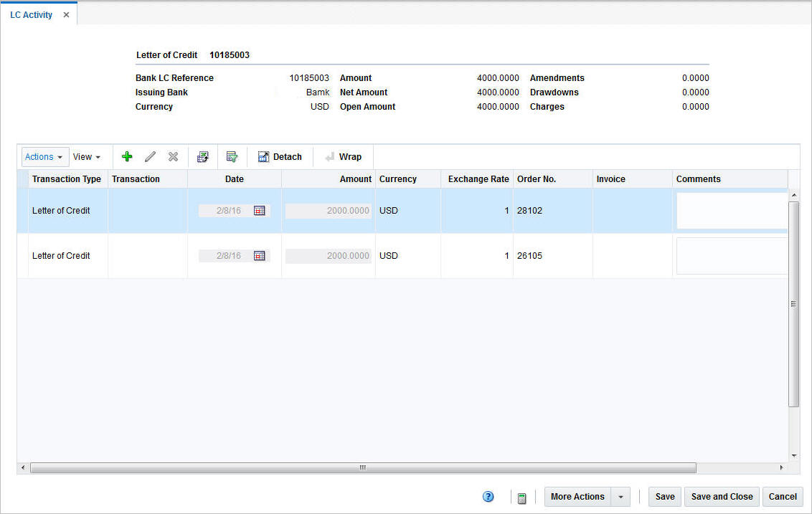The width and height of the screenshot is (812, 514).
Task: Click the Bank LC Reference value 10185003
Action: [x=308, y=77]
